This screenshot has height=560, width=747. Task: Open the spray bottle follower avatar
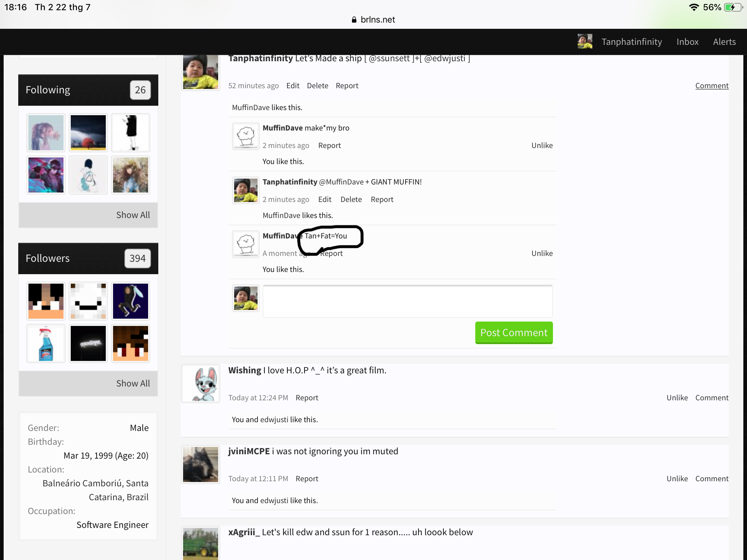click(x=46, y=343)
